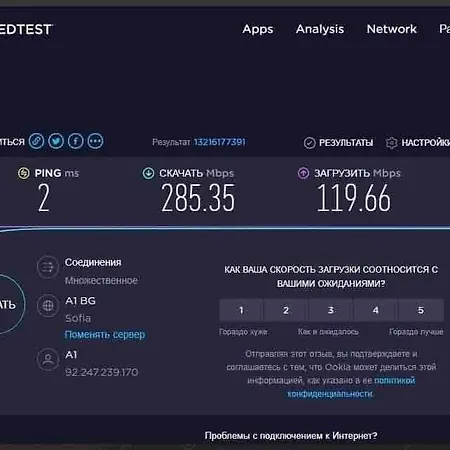The image size is (450, 450).
Task: Select rating 2 for speed expectations
Action: point(286,310)
